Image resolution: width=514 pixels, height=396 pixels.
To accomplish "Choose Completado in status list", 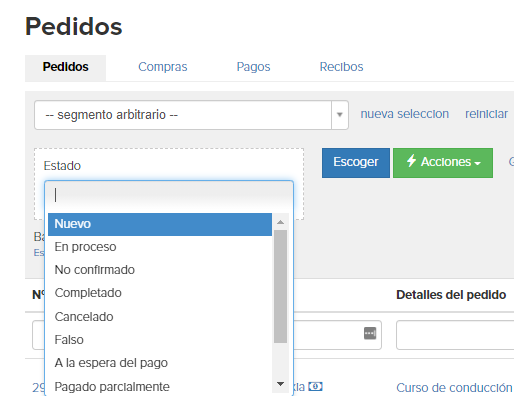I will (160, 293).
